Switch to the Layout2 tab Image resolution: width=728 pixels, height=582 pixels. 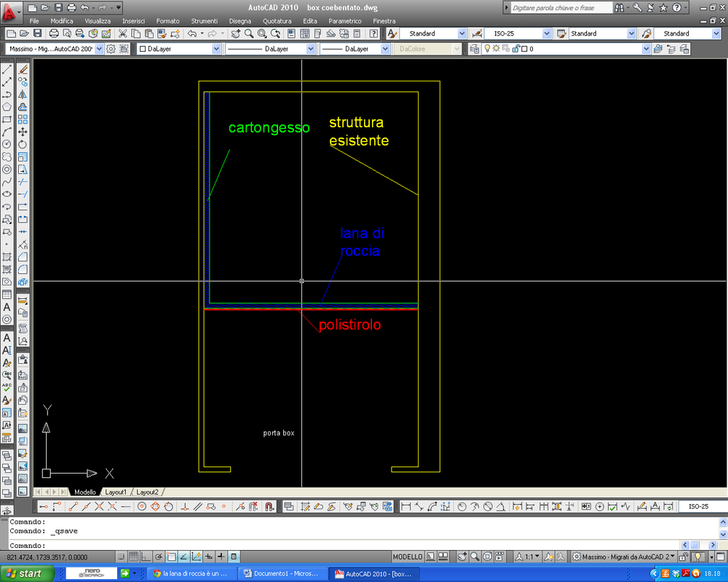click(147, 492)
